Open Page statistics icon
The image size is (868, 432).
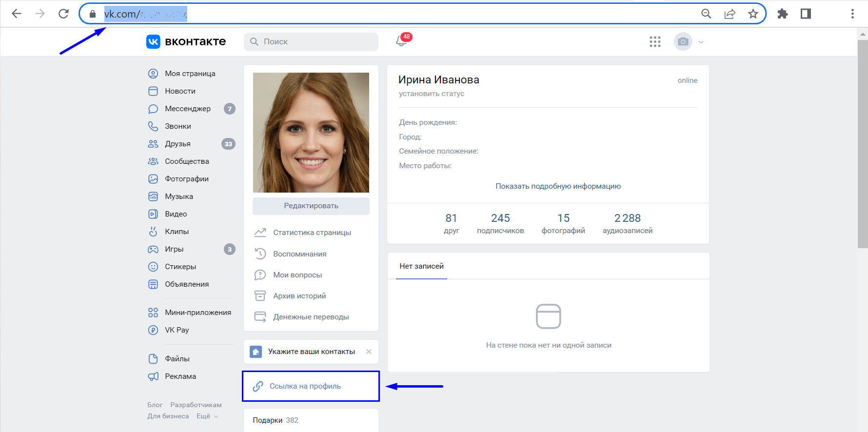pos(260,233)
